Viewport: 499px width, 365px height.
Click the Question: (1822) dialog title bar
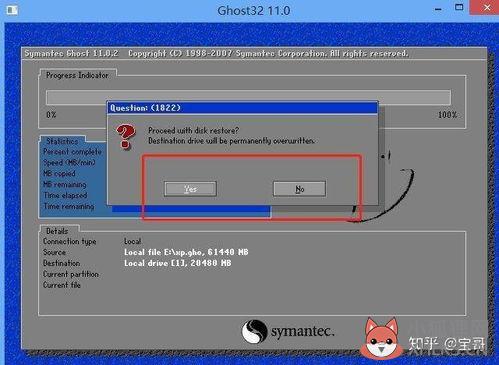(242, 108)
